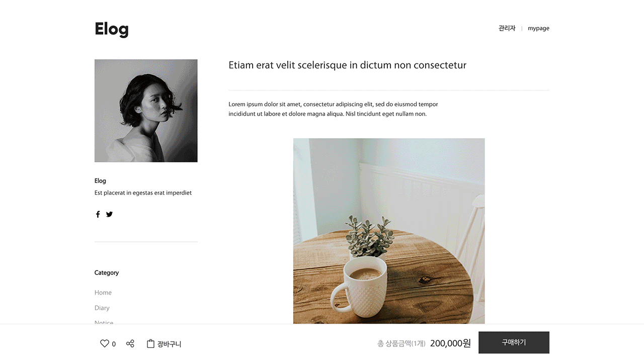Click the 구매하기 purchase button
Image resolution: width=644 pixels, height=362 pixels.
click(514, 342)
